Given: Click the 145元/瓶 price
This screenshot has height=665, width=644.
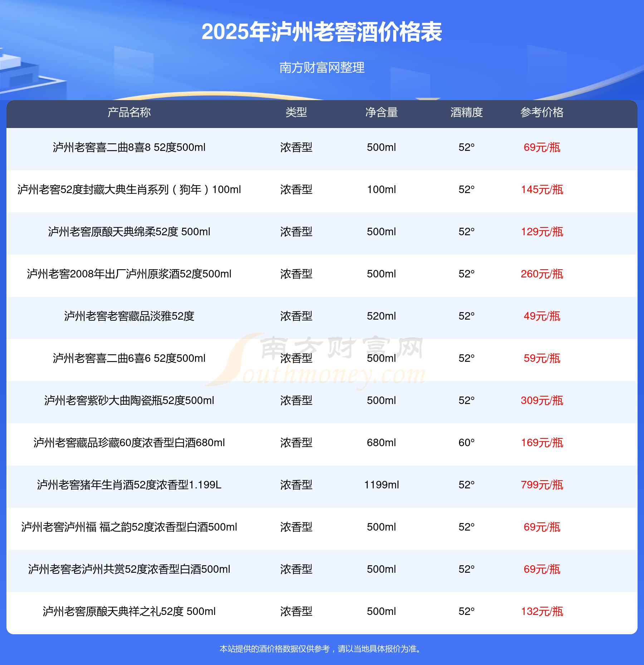Looking at the screenshot, I should tap(542, 189).
